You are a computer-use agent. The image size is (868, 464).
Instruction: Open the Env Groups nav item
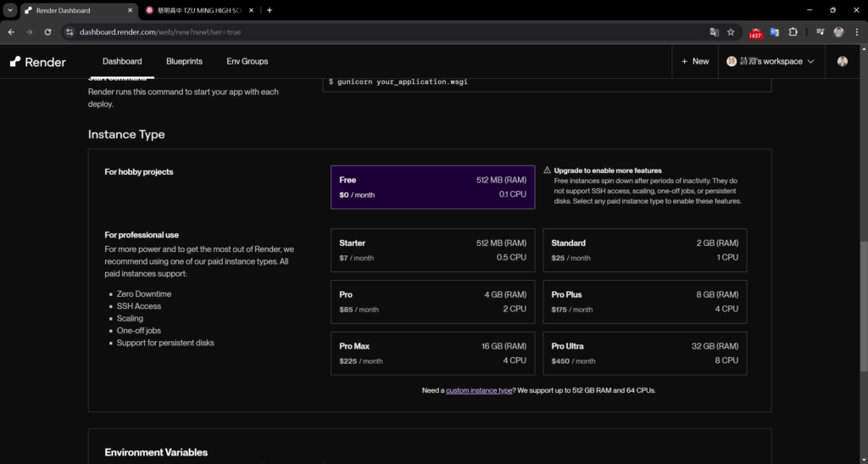coord(248,61)
